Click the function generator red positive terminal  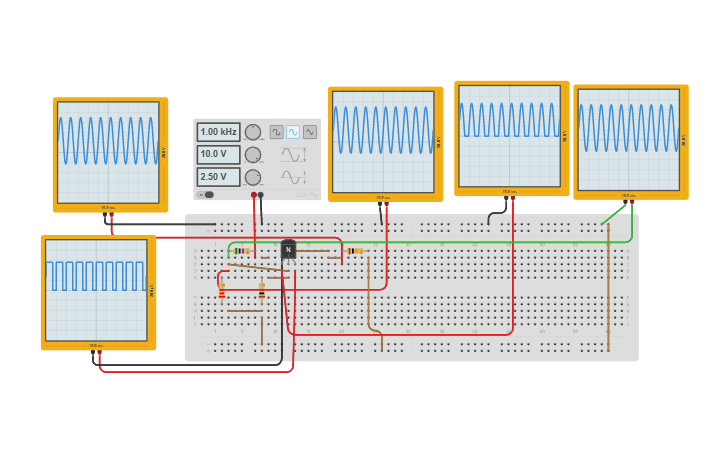(x=254, y=194)
